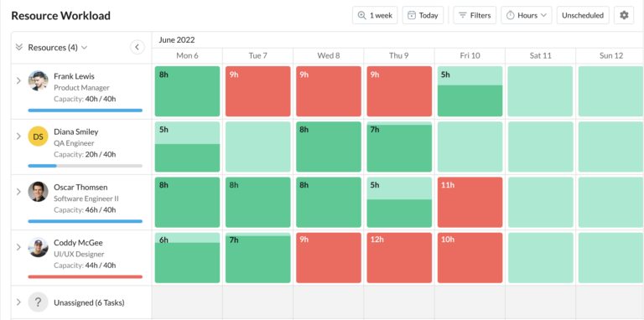This screenshot has height=320, width=644.
Task: Click Diana Smiley's DS avatar
Action: click(39, 137)
